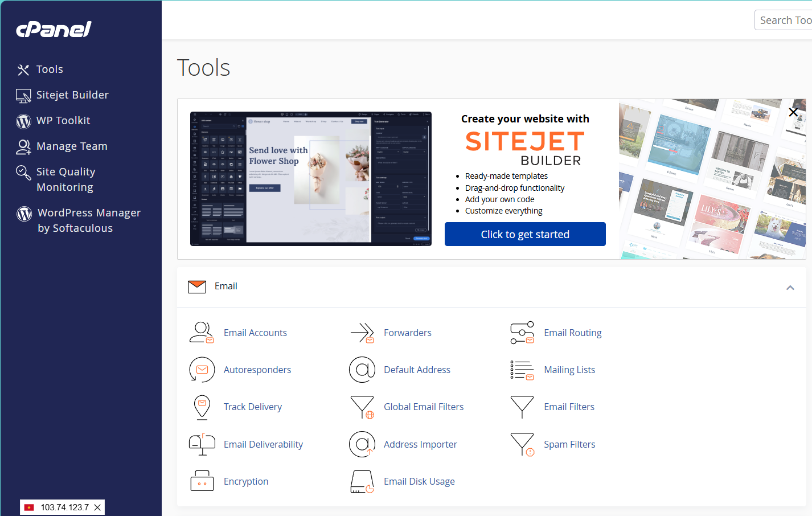Click the Email section envelope icon
Screen dimensions: 812x516
[197, 286]
